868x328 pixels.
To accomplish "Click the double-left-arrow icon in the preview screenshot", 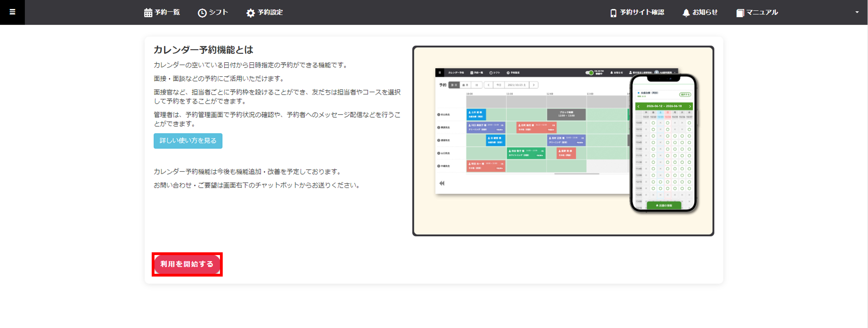I will (442, 183).
